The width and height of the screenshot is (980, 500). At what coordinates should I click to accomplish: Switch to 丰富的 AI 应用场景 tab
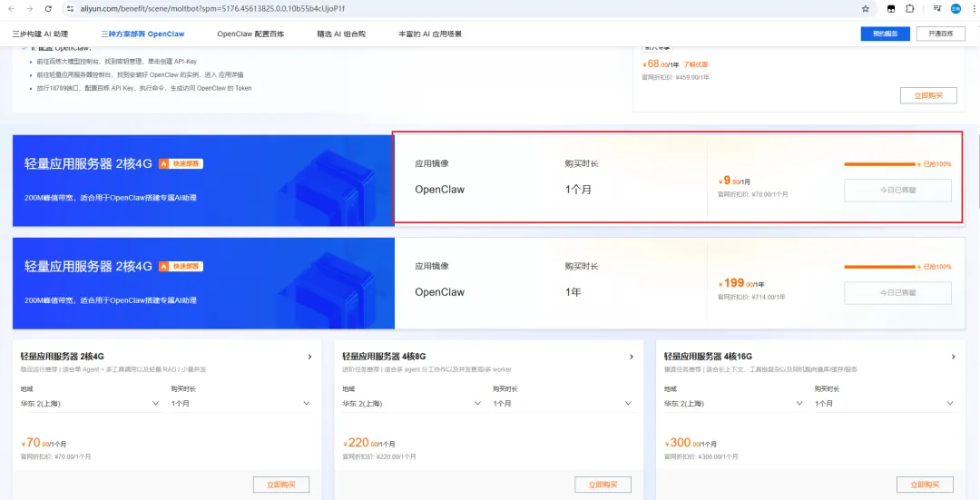tap(430, 34)
